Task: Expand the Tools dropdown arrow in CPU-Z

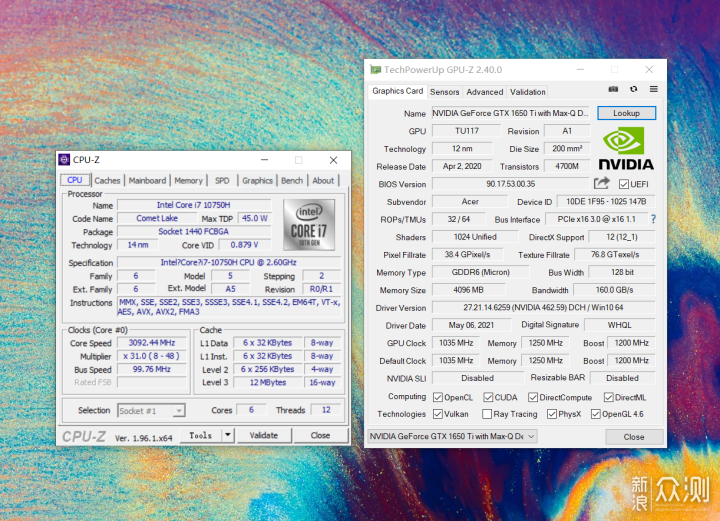Action: pyautogui.click(x=228, y=435)
